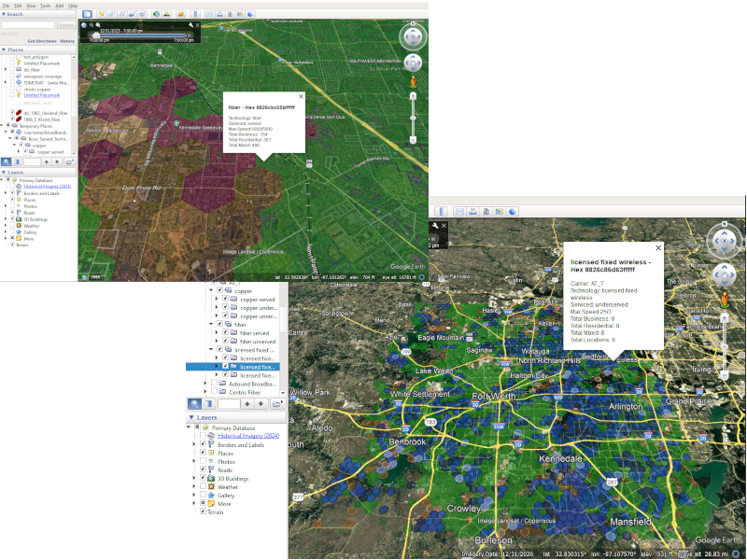The image size is (747, 560).
Task: Toggle Historical Imagery clock icon in upper toolbar
Action: [156, 14]
